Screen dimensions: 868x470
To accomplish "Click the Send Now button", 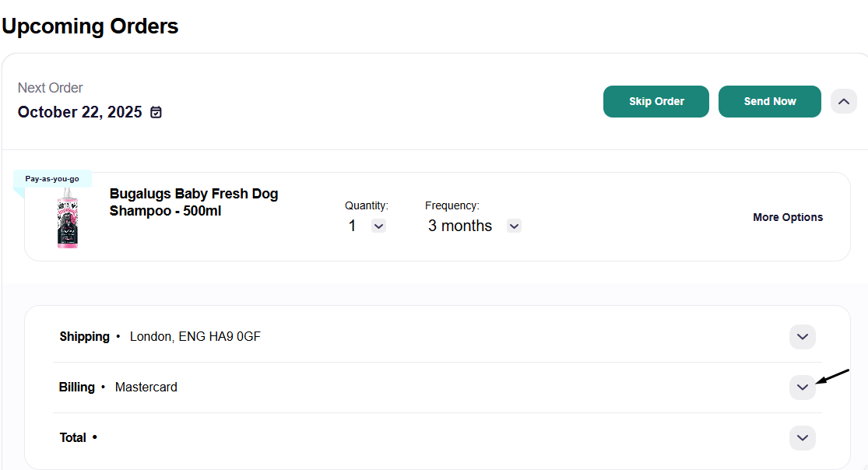I will click(x=769, y=101).
